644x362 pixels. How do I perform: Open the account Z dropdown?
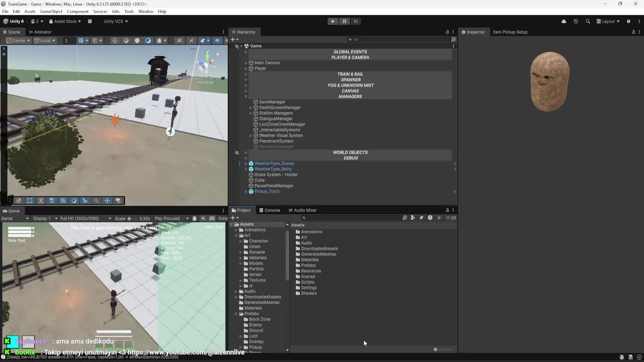coord(37,21)
